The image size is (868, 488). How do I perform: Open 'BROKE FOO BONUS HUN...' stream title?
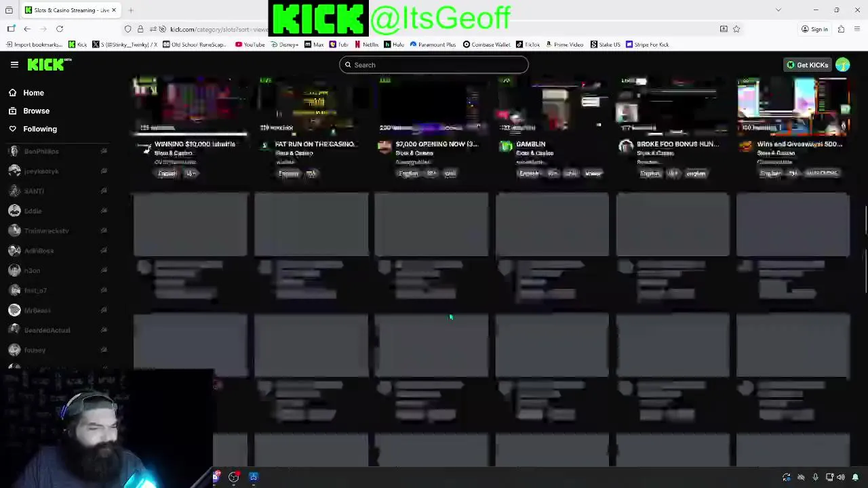[677, 144]
